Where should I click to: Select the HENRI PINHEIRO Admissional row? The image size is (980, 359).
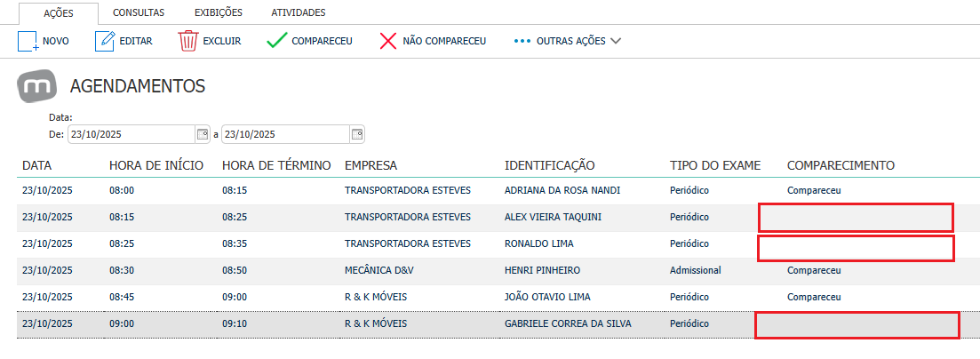(490, 271)
